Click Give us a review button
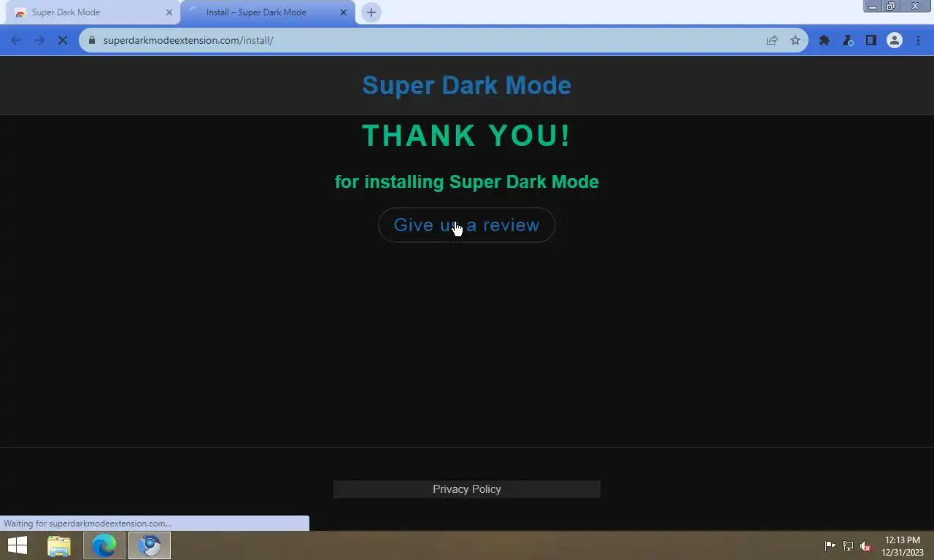 pos(467,225)
